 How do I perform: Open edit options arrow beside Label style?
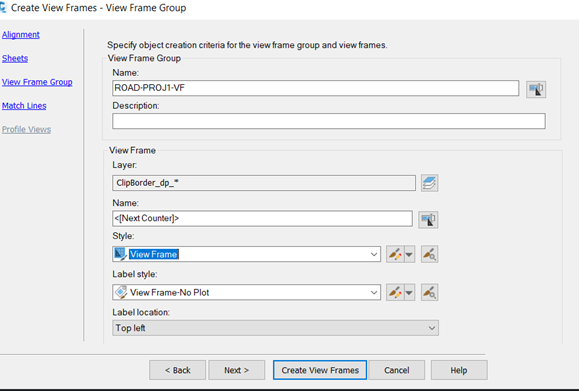(409, 292)
